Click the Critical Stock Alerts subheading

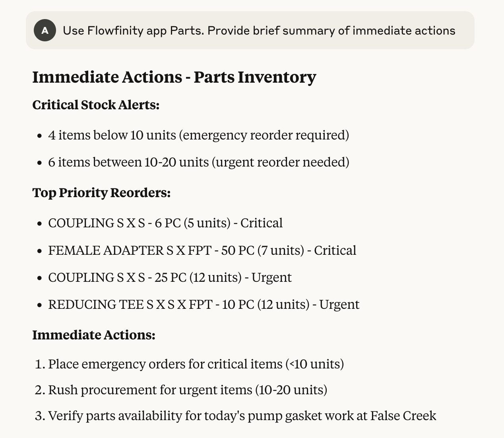pyautogui.click(x=96, y=105)
